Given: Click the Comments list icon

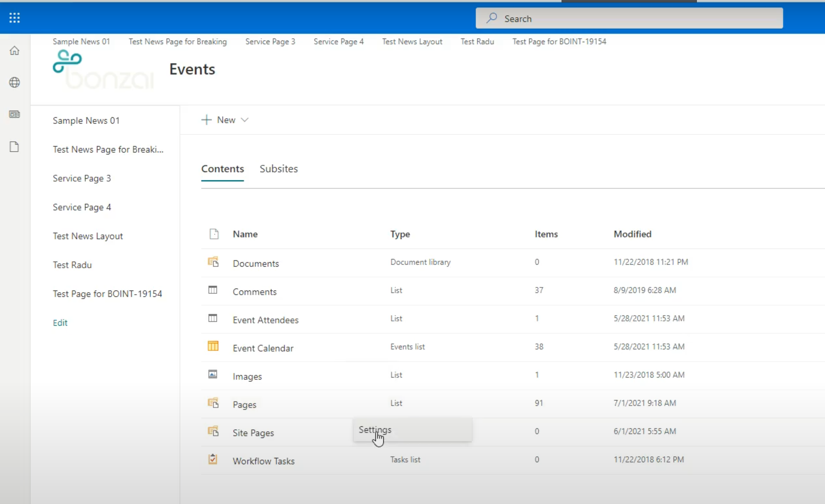Looking at the screenshot, I should tap(213, 290).
